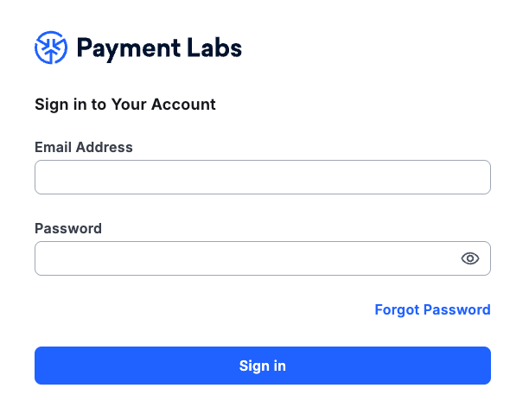Screen dimensions: 529x420
Task: Click the Payment Labs wordmark text
Action: [159, 48]
